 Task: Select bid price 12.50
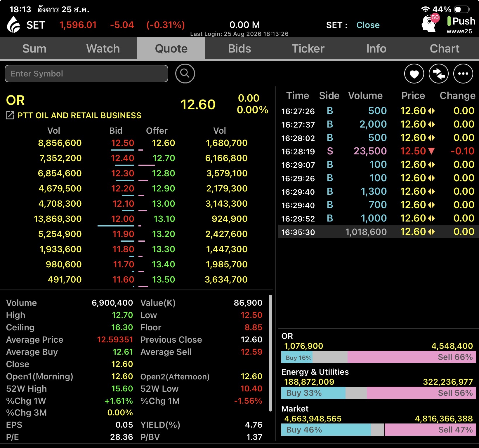(x=122, y=143)
